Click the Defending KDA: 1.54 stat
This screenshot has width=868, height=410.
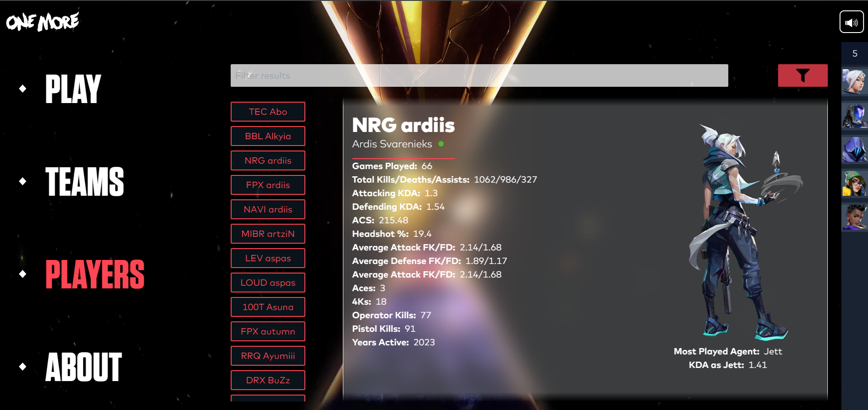click(x=398, y=207)
